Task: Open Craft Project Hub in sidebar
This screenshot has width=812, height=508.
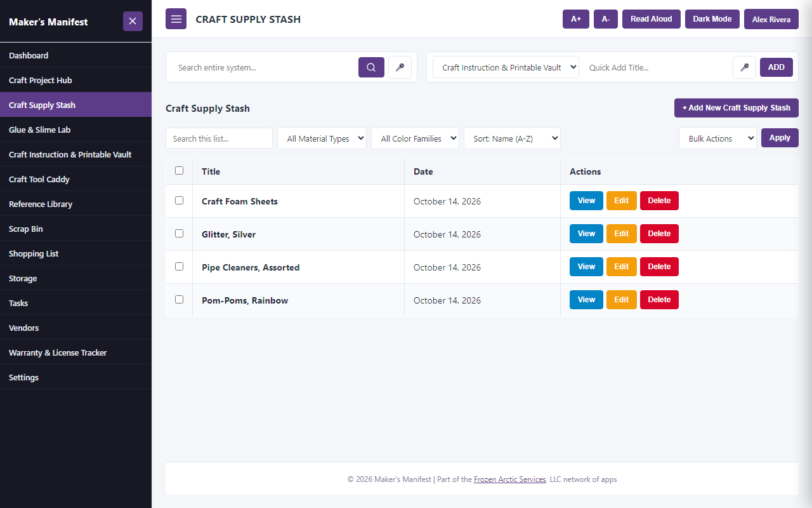Action: (75, 80)
